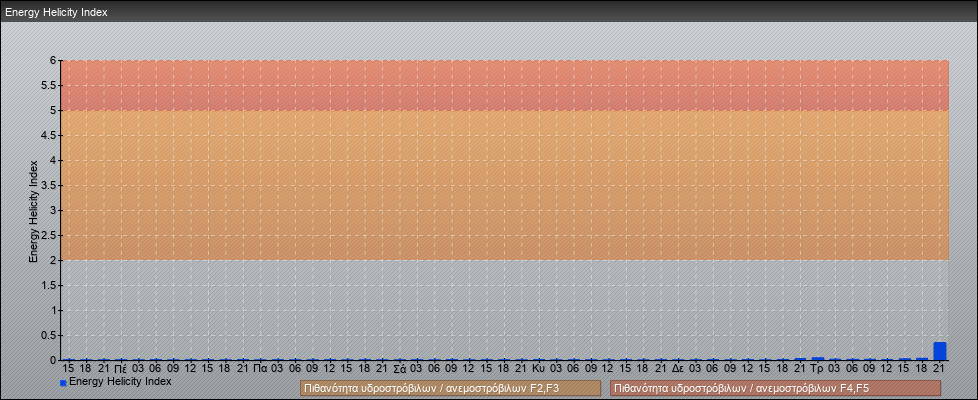Select the Πε day label on x-axis
The height and width of the screenshot is (400, 978).
120,368
